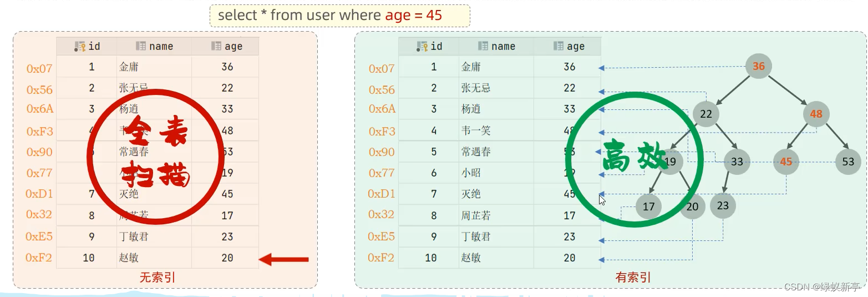Click address 0xF3 beside the left table
Image resolution: width=868 pixels, height=297 pixels.
(x=40, y=132)
